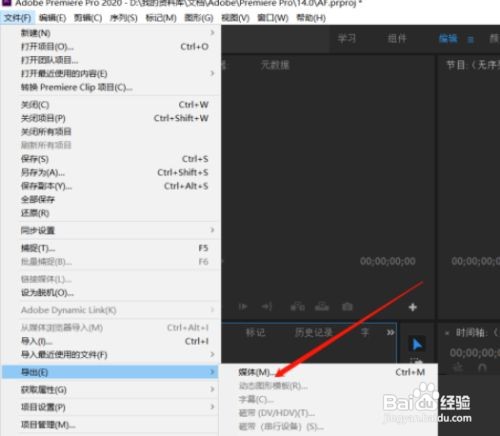Open the 序列(S) menu
The image size is (500, 436).
(123, 18)
